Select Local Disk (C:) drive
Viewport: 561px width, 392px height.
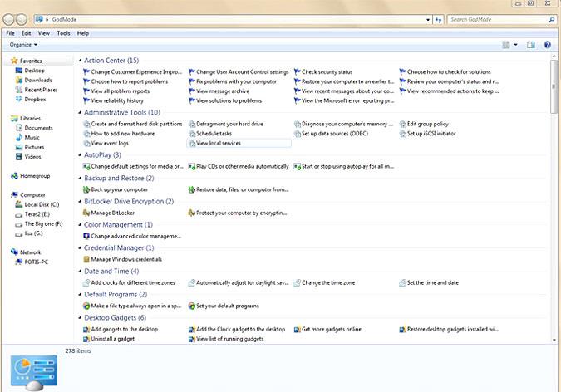[42, 204]
